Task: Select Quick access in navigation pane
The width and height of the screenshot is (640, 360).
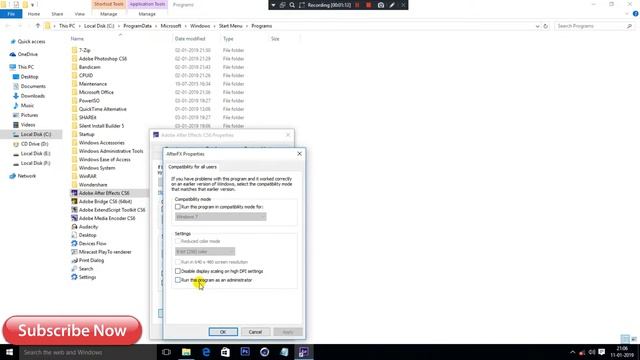Action: tap(31, 42)
